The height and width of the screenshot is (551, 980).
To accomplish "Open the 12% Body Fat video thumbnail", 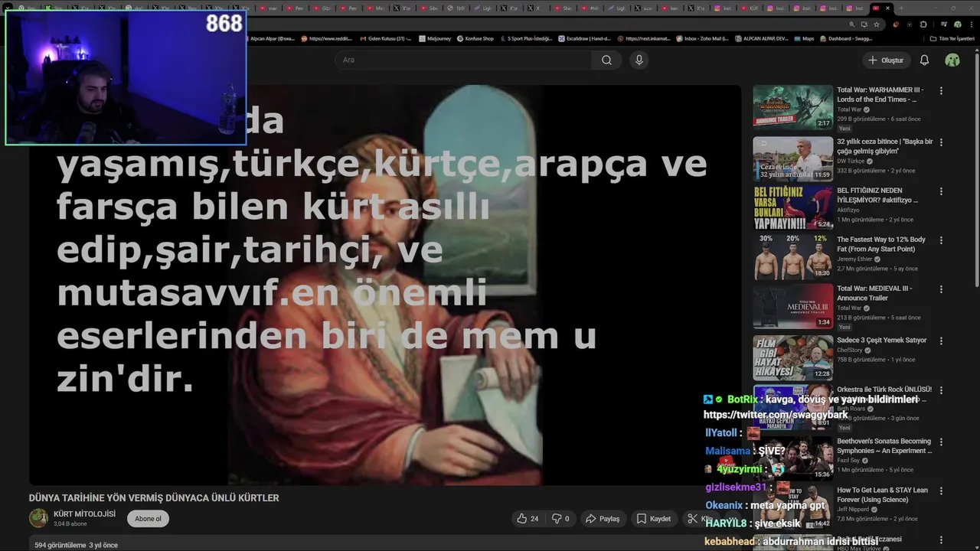I will click(x=792, y=256).
